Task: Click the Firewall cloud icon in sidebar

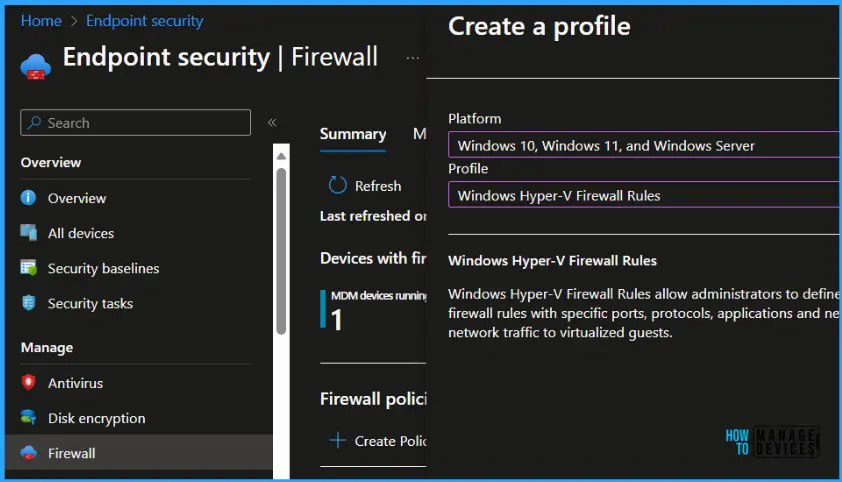Action: pos(28,452)
